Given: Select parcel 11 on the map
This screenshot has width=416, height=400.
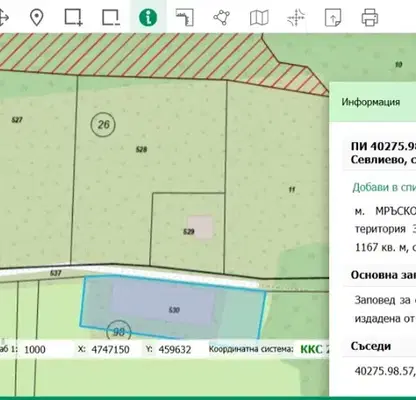Looking at the screenshot, I should click(x=292, y=190).
